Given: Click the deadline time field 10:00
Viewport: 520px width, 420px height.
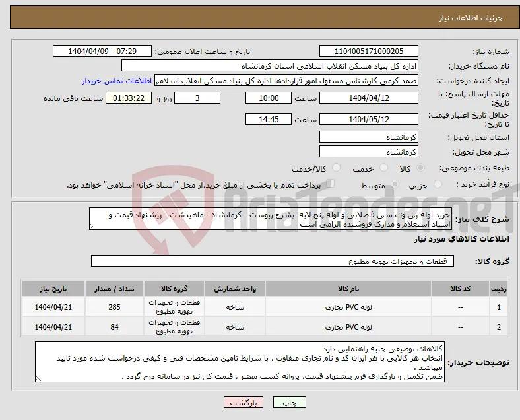Looking at the screenshot, I should 269,98.
